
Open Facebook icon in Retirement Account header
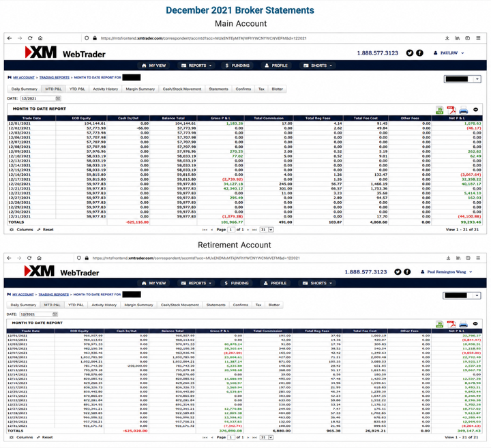pos(407,272)
